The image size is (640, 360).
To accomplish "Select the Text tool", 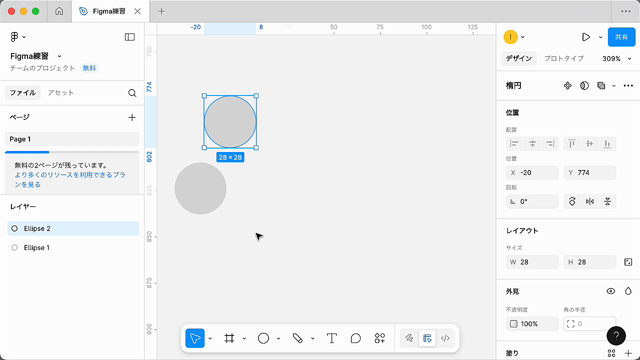I will (x=332, y=338).
